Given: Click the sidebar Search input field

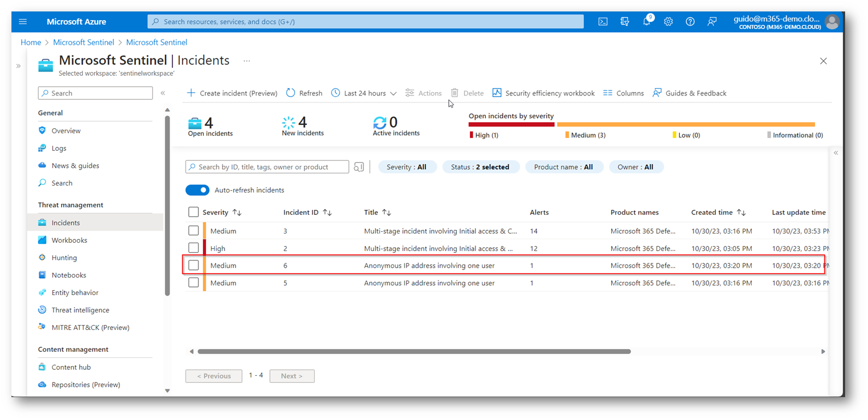Looking at the screenshot, I should 95,93.
